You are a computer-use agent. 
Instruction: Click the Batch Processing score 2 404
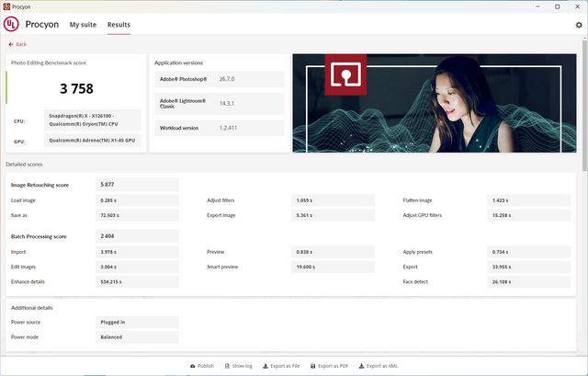click(137, 236)
